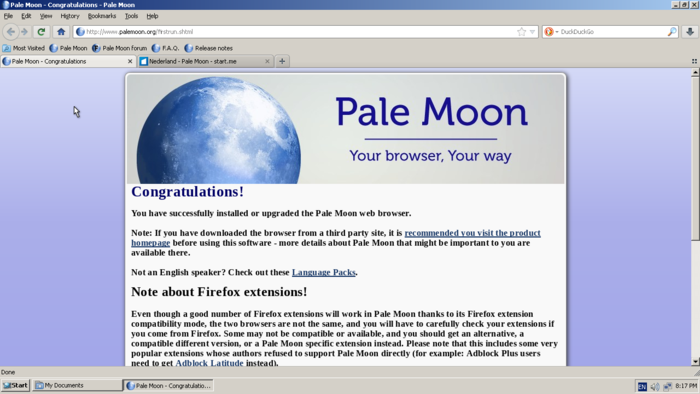Follow the Adblock Latitude link
Viewport: 700px width, 394px height.
pos(209,363)
